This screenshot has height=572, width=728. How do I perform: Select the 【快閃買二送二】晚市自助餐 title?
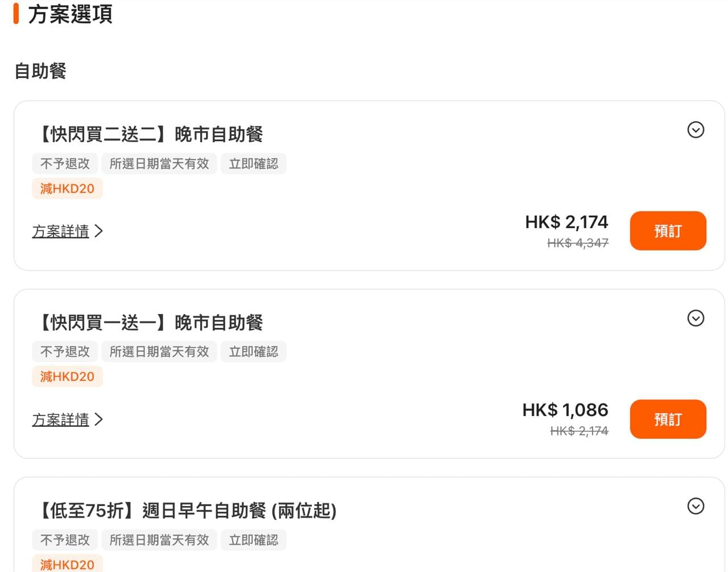point(148,135)
